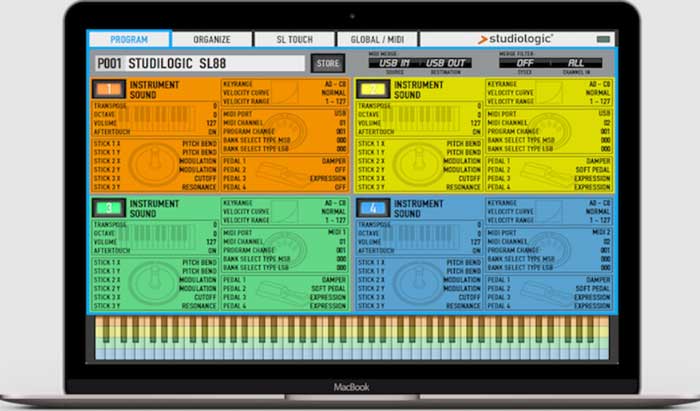This screenshot has height=411, width=700.
Task: Click zone 4 INSTRUMENT SOUND label
Action: 418,208
